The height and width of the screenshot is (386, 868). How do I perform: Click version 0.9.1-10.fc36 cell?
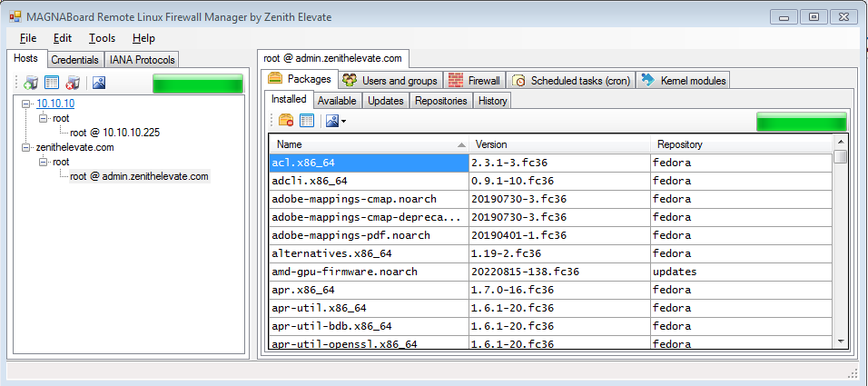tap(559, 181)
